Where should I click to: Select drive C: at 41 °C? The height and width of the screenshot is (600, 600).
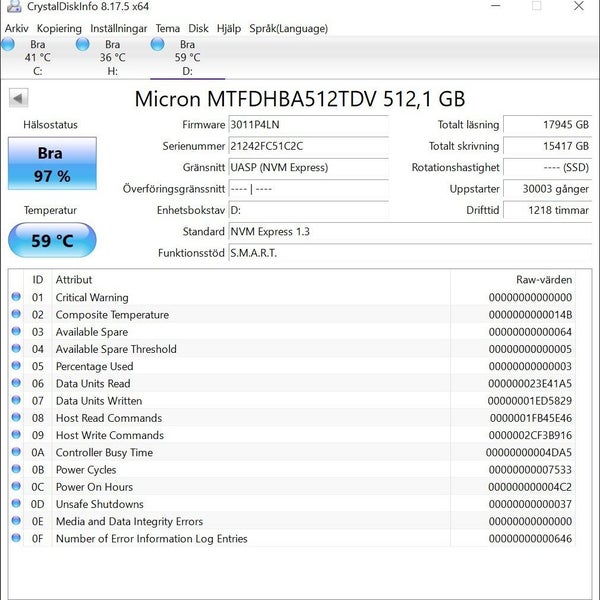(x=38, y=57)
